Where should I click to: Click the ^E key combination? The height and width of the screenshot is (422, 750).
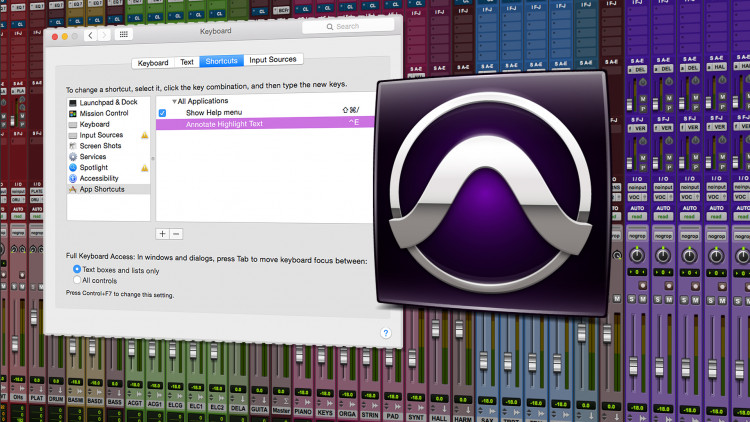[x=354, y=122]
